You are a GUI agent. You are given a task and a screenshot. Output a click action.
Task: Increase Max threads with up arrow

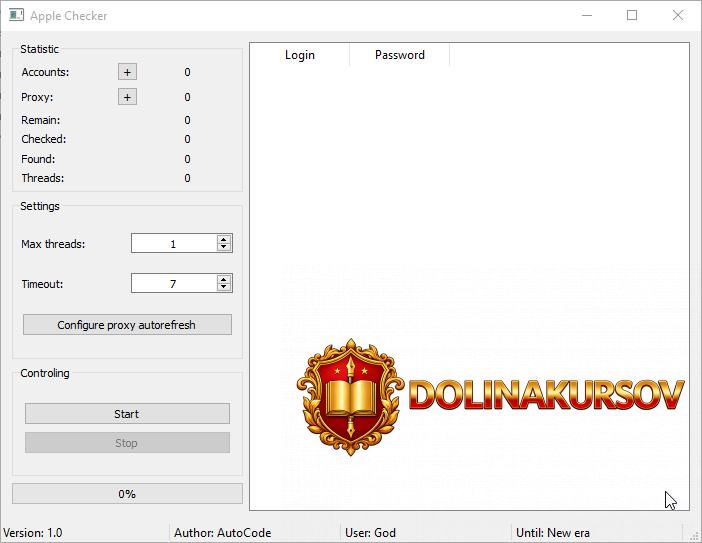[x=224, y=239]
